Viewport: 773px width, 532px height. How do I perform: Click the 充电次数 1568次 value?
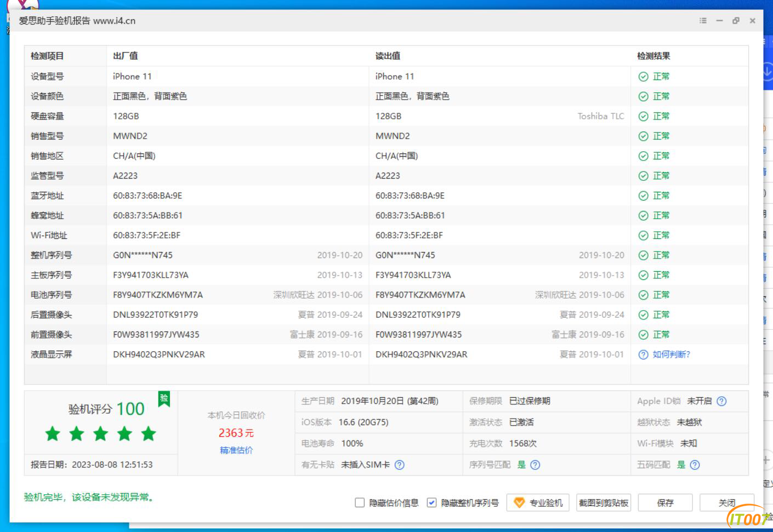coord(523,443)
